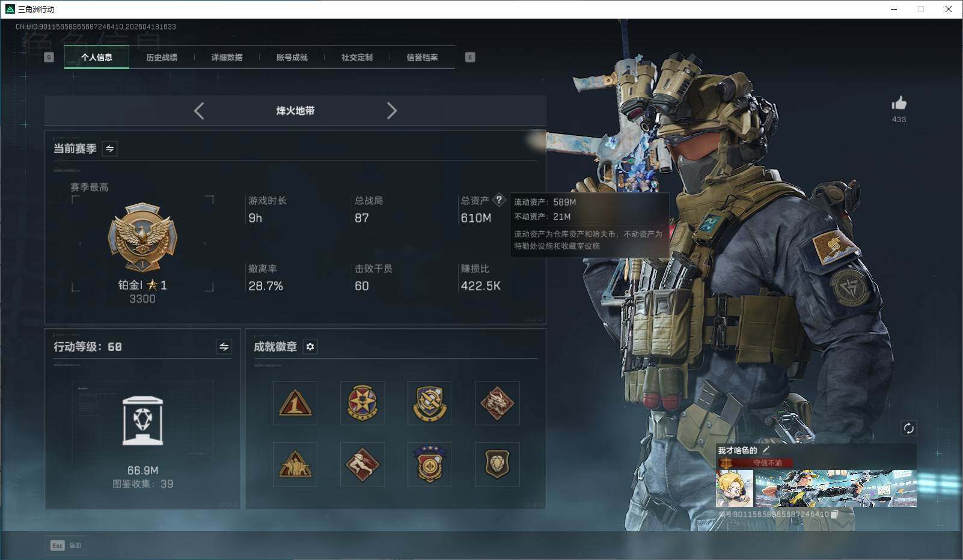Click the pencil icon to edit nickname 我才啥色的
This screenshot has width=963, height=560.
click(766, 449)
